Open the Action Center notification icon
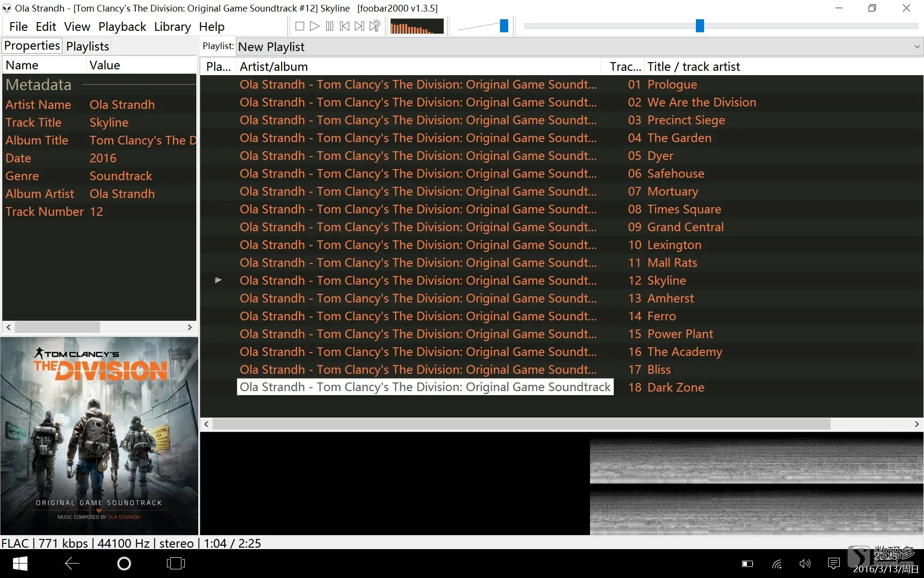Image resolution: width=924 pixels, height=578 pixels. coord(834,564)
